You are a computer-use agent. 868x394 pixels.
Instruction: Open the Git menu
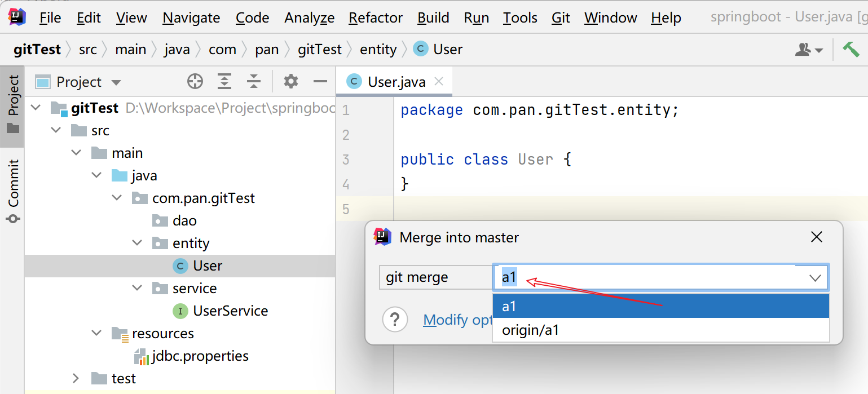pos(561,18)
